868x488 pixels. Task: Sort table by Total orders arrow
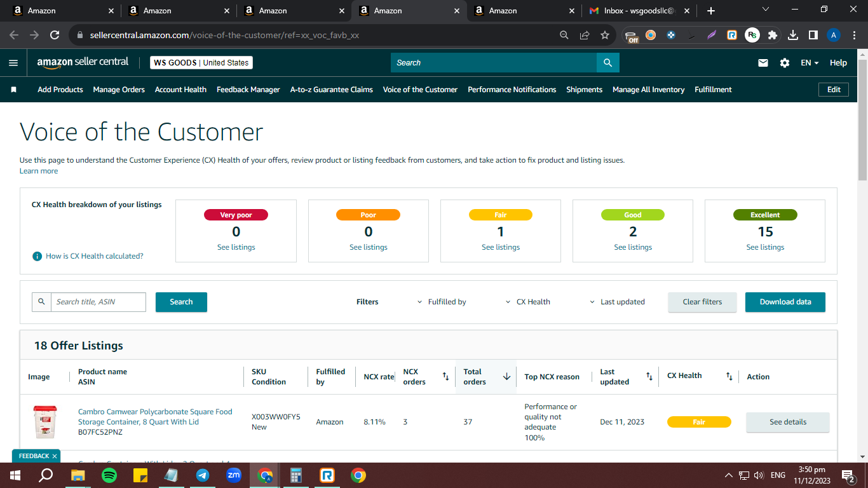click(506, 377)
